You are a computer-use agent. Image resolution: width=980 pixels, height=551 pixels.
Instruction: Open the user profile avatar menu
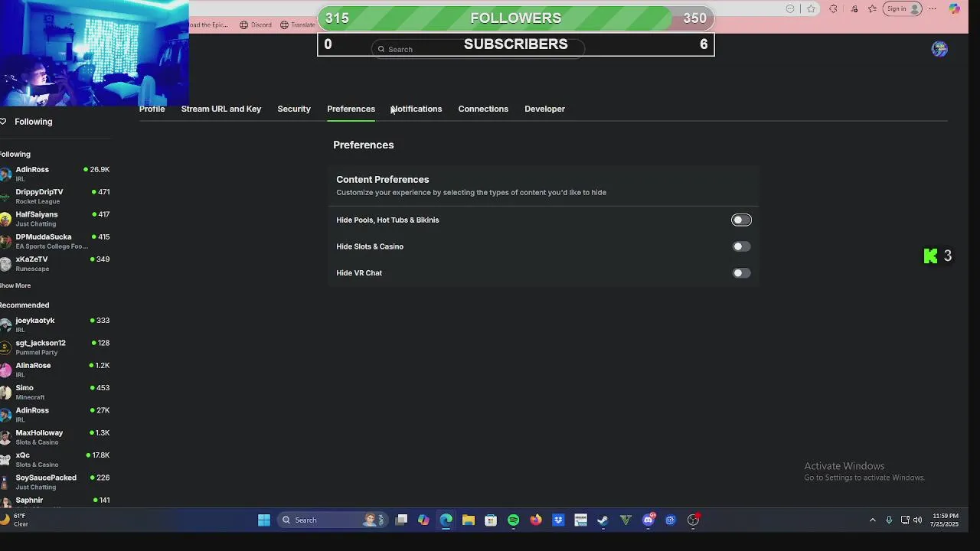click(939, 49)
